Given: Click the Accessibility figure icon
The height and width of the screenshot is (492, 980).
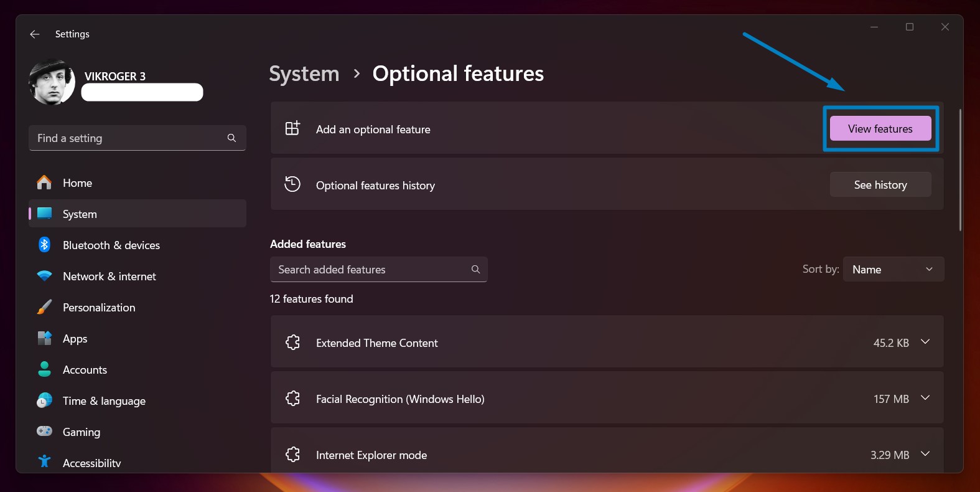Looking at the screenshot, I should coord(45,461).
